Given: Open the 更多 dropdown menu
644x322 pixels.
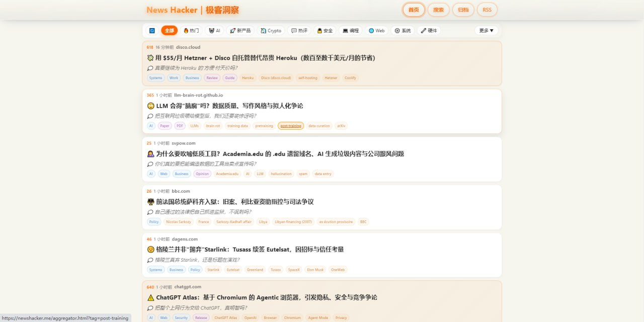Looking at the screenshot, I should pos(486,30).
